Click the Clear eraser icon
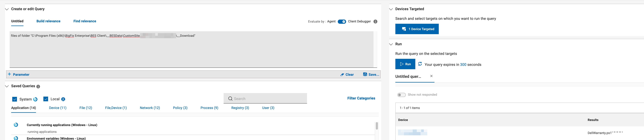 pyautogui.click(x=342, y=75)
